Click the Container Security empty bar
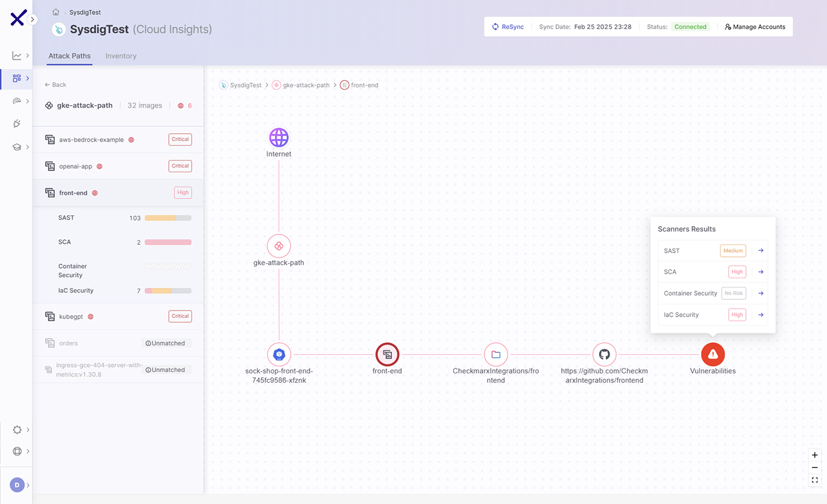The image size is (827, 504). click(x=168, y=266)
